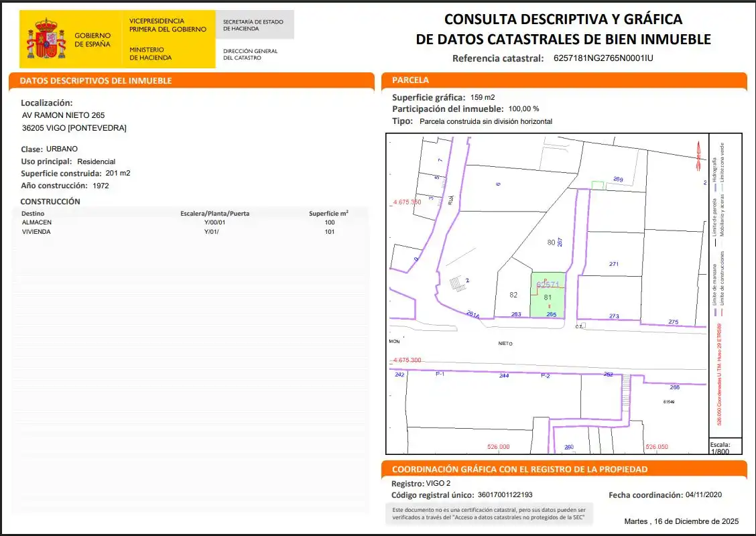Select participation value "100,00 %"
The height and width of the screenshot is (536, 756).
[523, 109]
